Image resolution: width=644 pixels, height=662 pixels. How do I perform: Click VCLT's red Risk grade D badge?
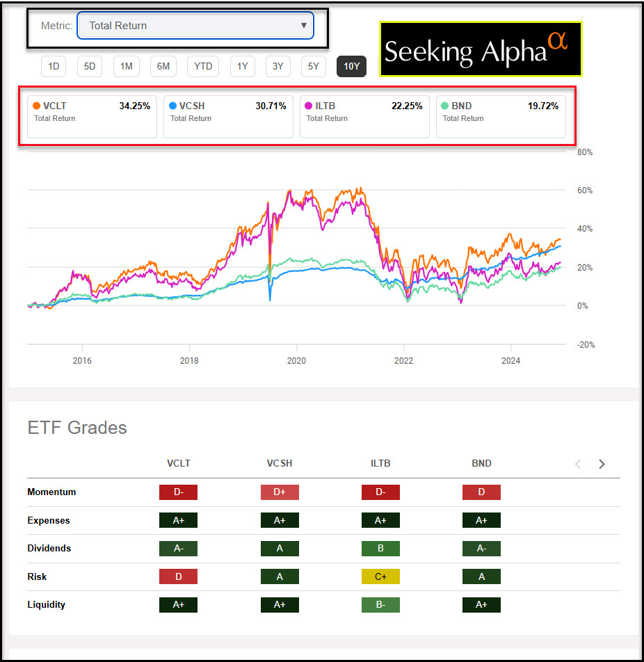(x=178, y=576)
